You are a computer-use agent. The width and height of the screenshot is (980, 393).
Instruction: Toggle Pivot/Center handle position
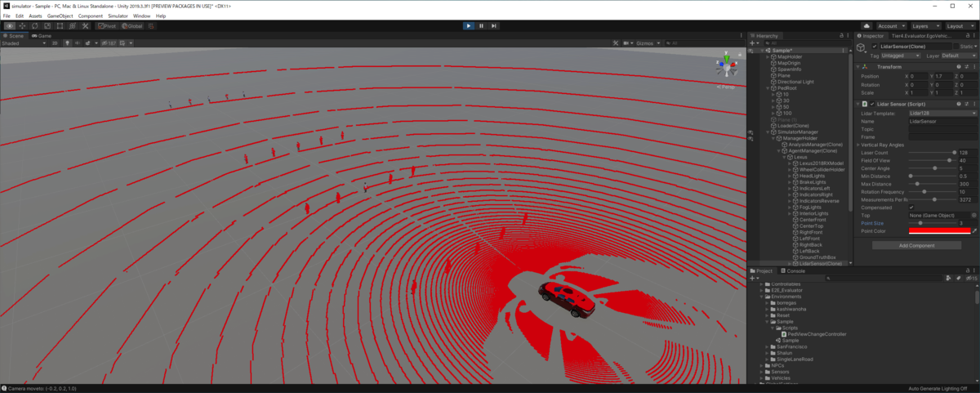coord(107,26)
